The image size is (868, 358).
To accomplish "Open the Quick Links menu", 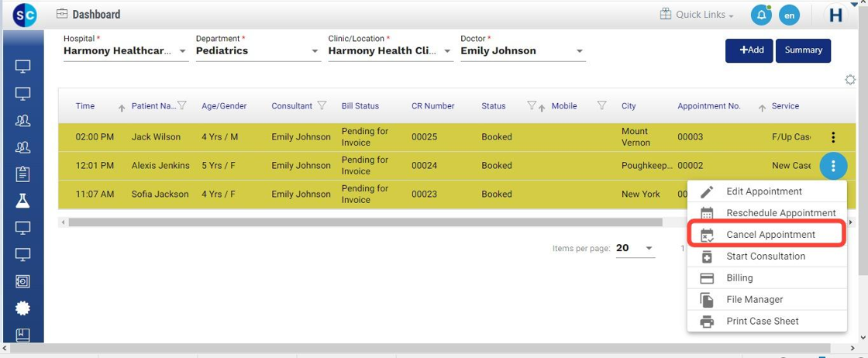I will tap(697, 15).
